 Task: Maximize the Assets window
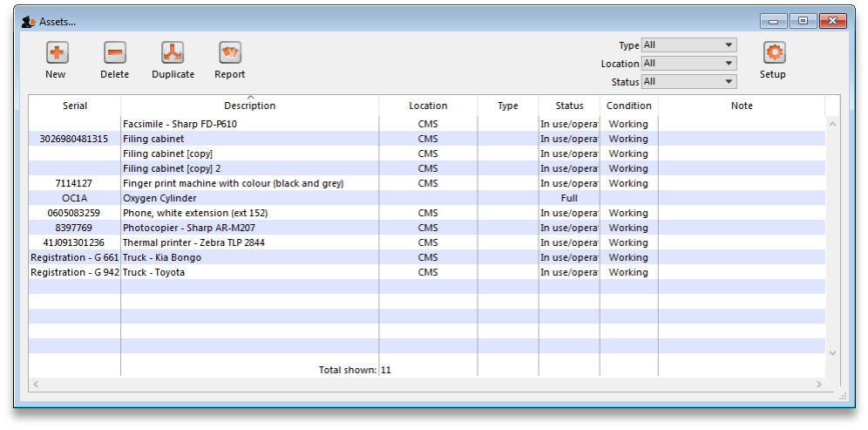803,21
